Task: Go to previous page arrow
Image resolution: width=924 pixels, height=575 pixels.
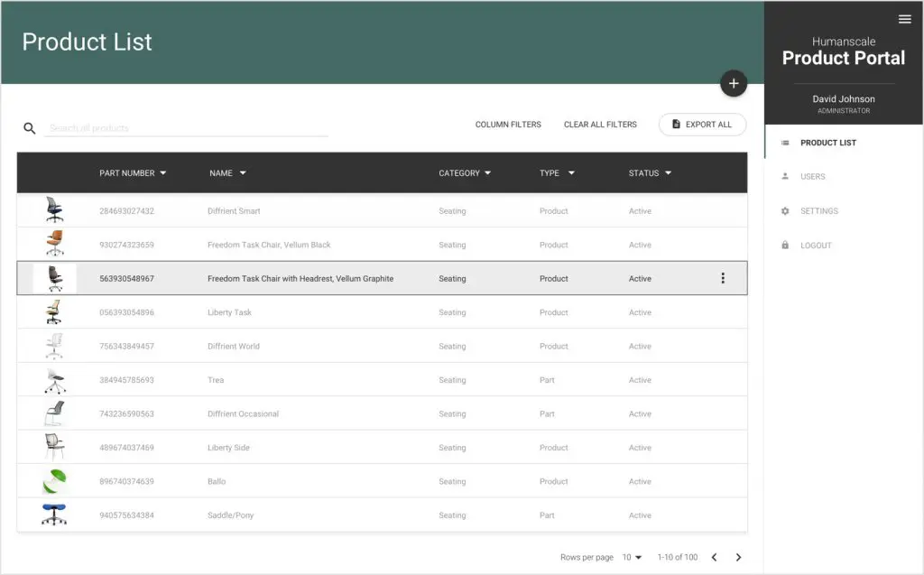Action: [x=714, y=558]
